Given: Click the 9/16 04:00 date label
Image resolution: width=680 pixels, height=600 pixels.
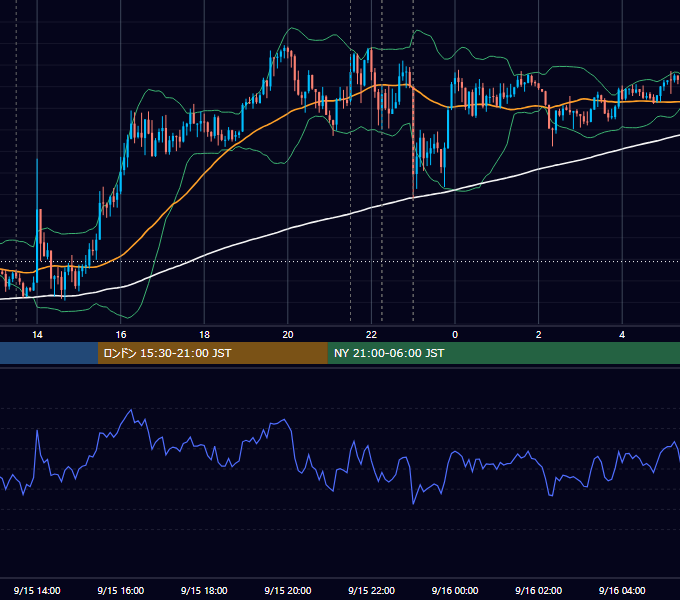Looking at the screenshot, I should [x=622, y=590].
